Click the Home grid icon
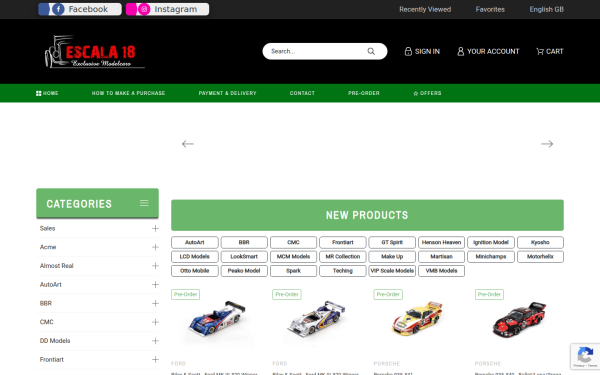The height and width of the screenshot is (375, 600). 38,93
